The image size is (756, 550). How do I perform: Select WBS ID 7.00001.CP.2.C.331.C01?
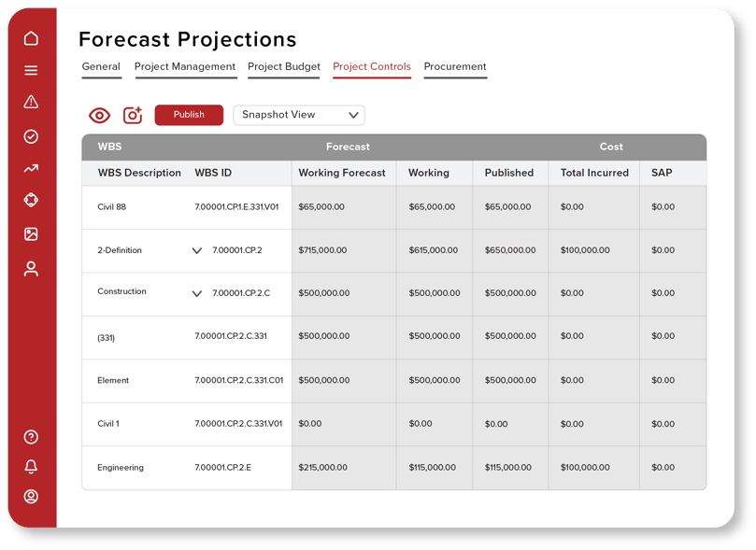(239, 380)
